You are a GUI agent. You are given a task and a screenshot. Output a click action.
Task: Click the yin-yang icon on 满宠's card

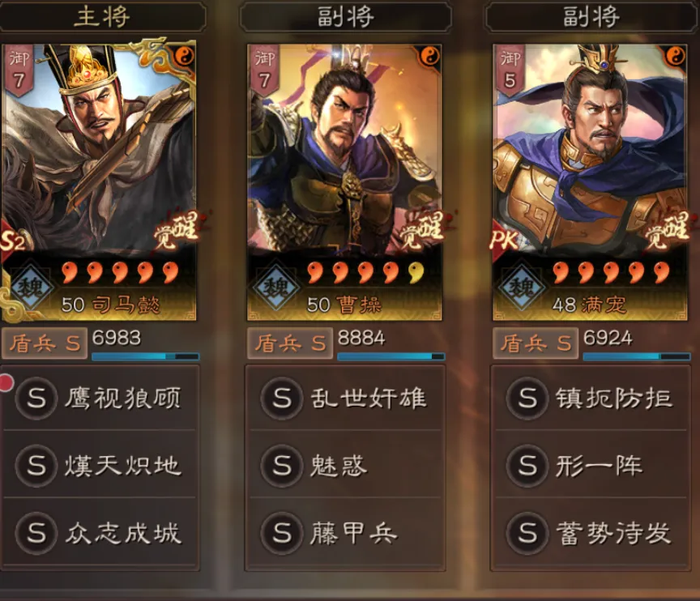point(676,56)
